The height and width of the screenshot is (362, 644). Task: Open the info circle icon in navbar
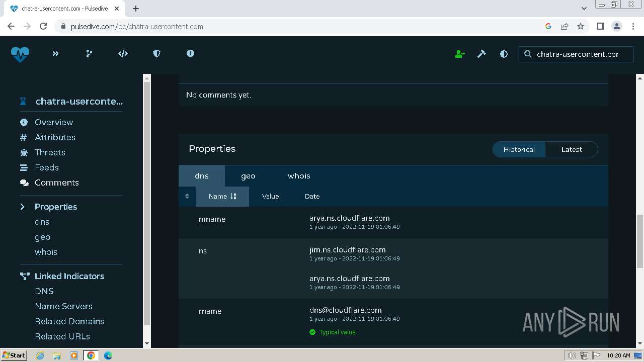(x=190, y=53)
